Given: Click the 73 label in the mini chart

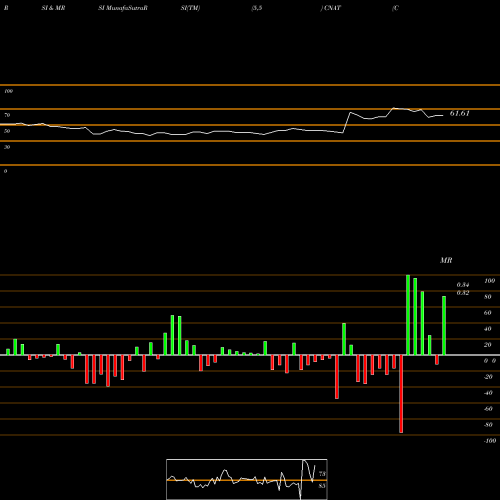Looking at the screenshot, I should [322, 474].
